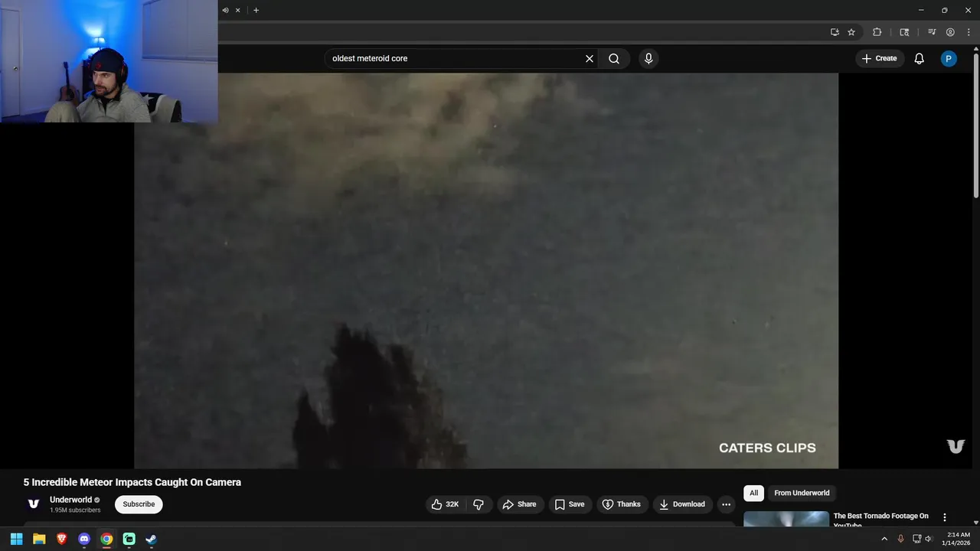Open the Underworld channel name link

(70, 500)
